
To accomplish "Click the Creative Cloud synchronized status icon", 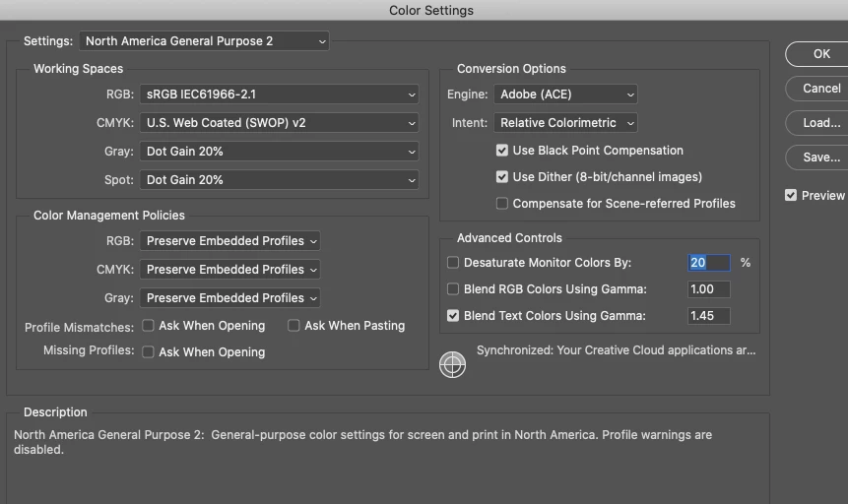I will click(x=452, y=364).
